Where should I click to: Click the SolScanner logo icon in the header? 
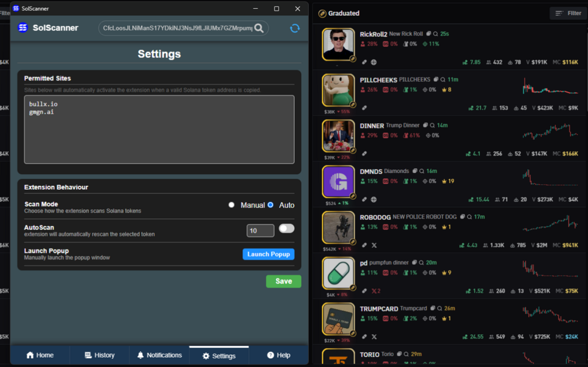click(23, 27)
